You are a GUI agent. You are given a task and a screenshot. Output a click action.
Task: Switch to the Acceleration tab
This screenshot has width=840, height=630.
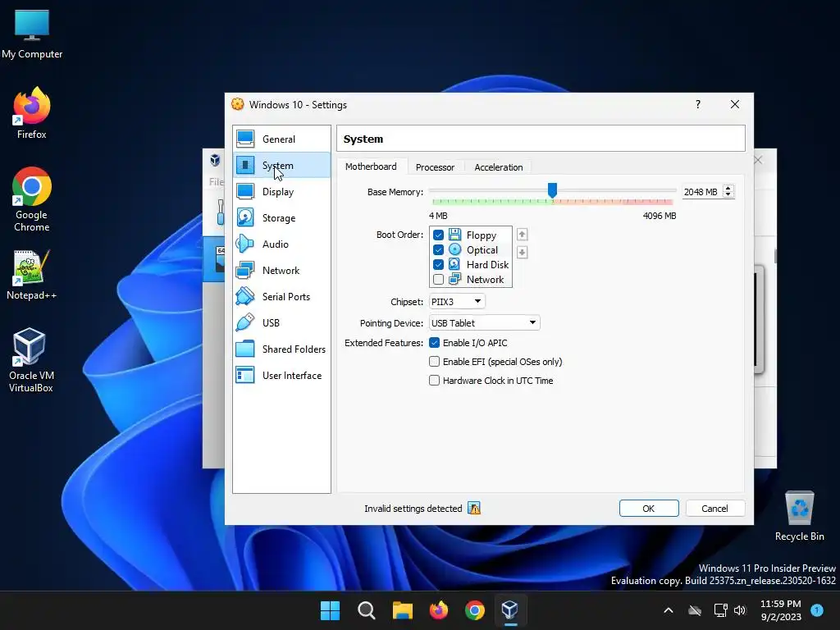[498, 167]
